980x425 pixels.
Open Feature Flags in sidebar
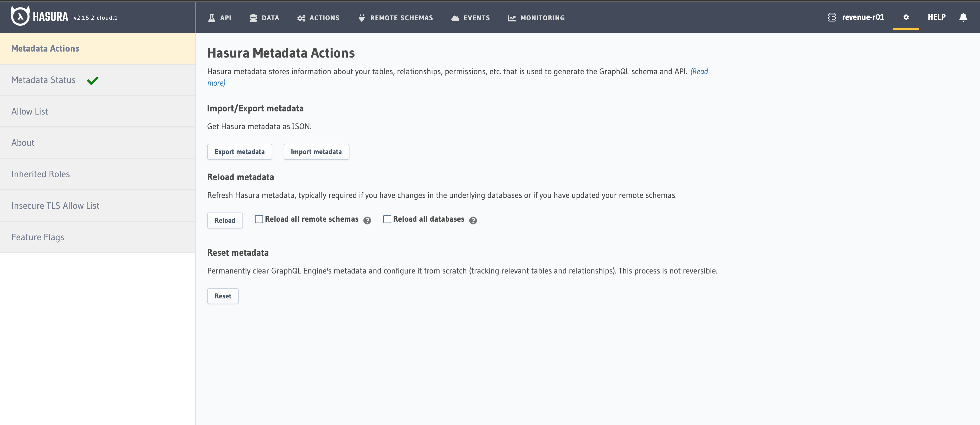pyautogui.click(x=98, y=237)
